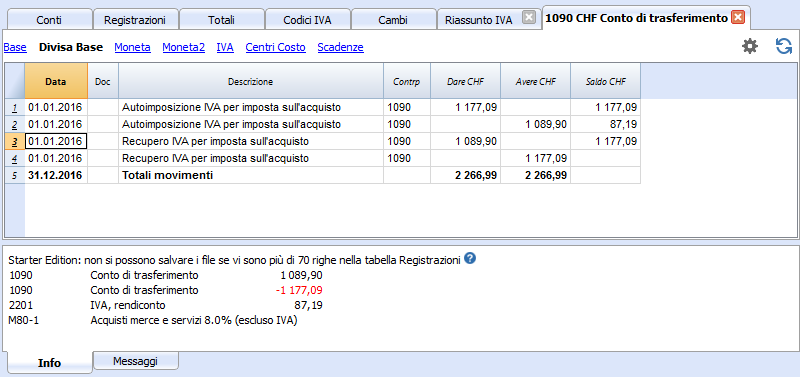Click the Dare value 1 177,09 in row 1

[x=465, y=107]
